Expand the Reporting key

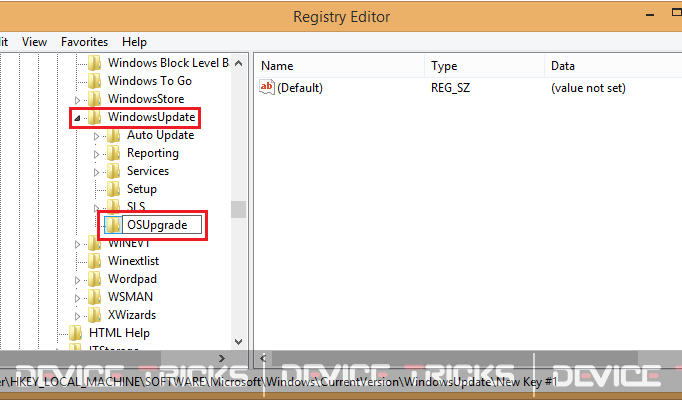(97, 154)
